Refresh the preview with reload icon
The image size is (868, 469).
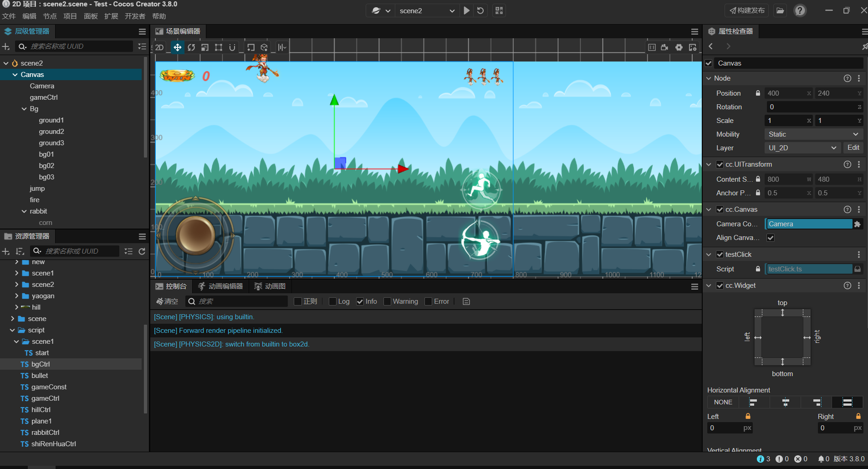(x=480, y=10)
